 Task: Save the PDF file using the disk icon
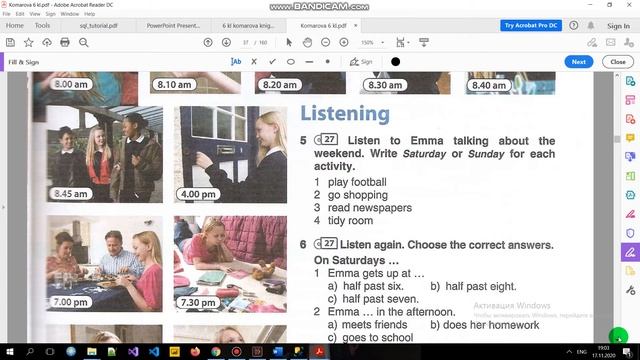(x=11, y=42)
